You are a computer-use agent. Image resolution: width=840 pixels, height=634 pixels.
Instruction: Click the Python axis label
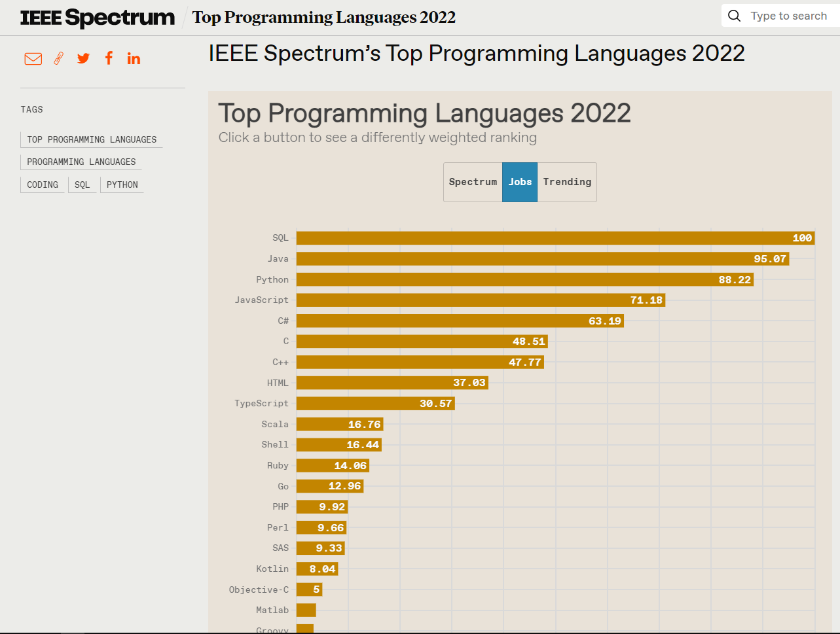(272, 279)
